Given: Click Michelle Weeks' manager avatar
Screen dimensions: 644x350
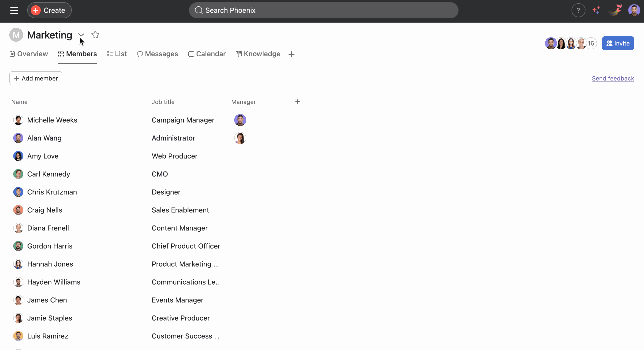Looking at the screenshot, I should pos(240,120).
